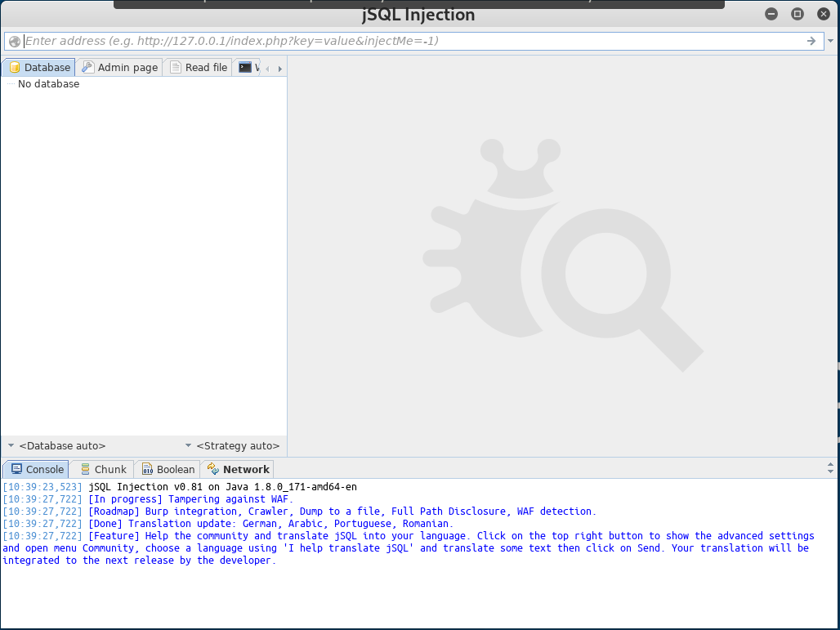Click the '[In progress] Tampering against WAF.' log line
Viewport: 840px width, 630px height.
pos(149,499)
